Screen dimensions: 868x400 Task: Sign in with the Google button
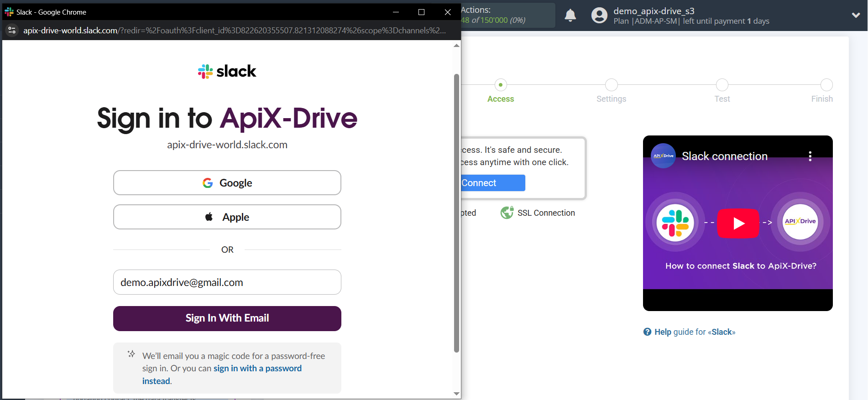(227, 183)
